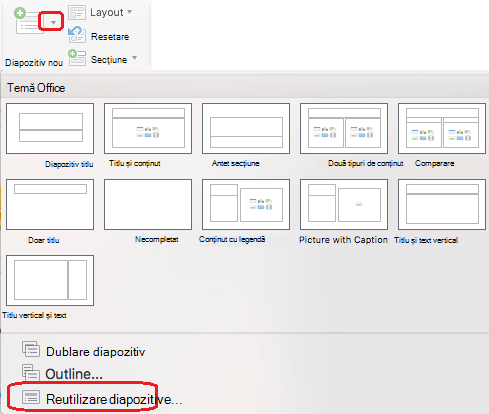This screenshot has height=414, width=489.
Task: Select the Titlu vertical și text layout
Action: tap(50, 280)
